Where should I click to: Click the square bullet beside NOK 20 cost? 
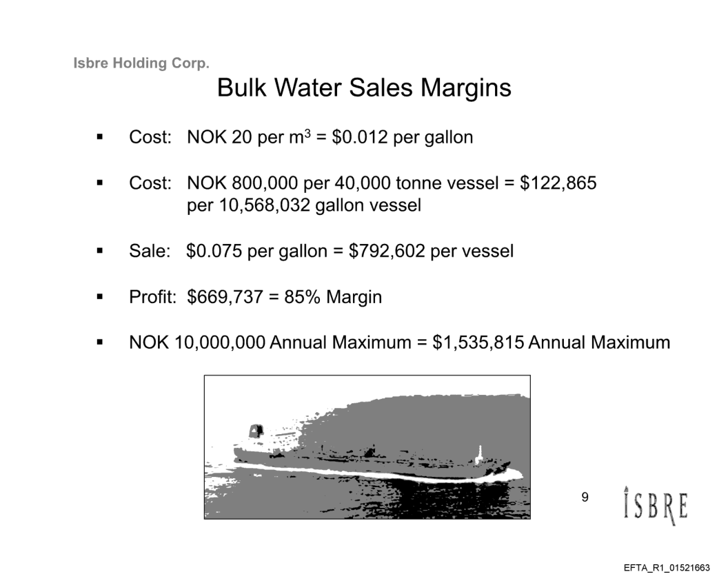point(100,137)
